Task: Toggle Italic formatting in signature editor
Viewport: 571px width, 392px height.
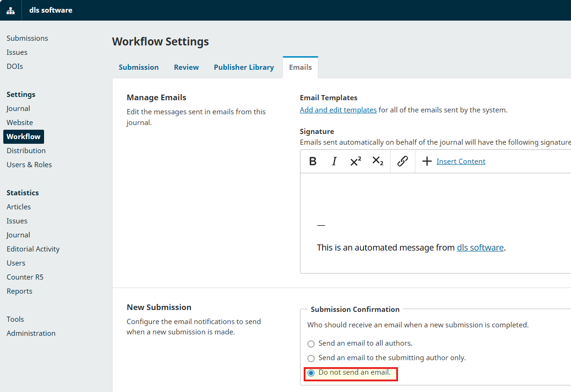Action: pyautogui.click(x=334, y=162)
